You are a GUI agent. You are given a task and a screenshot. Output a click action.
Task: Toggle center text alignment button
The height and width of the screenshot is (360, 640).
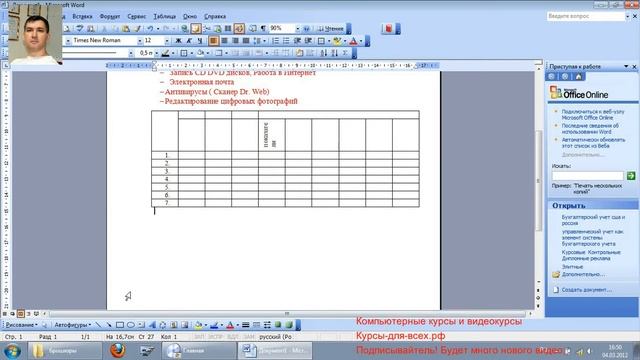coord(224,41)
